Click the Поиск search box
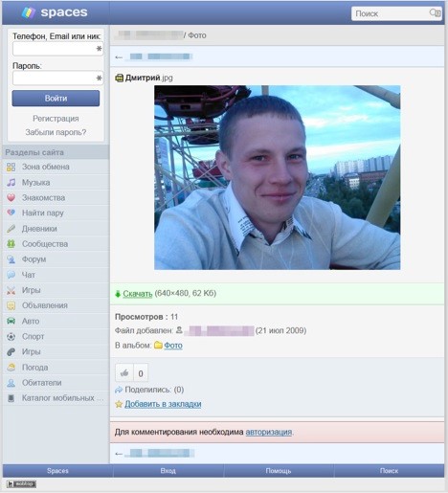Screen dimensions: 448x493 click(x=396, y=13)
